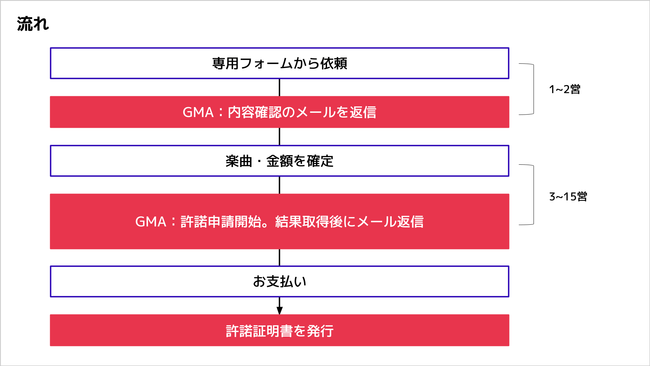Screen dimensions: 650x366
Task: Select the 専用フォームから依頼 box
Action: [x=279, y=63]
